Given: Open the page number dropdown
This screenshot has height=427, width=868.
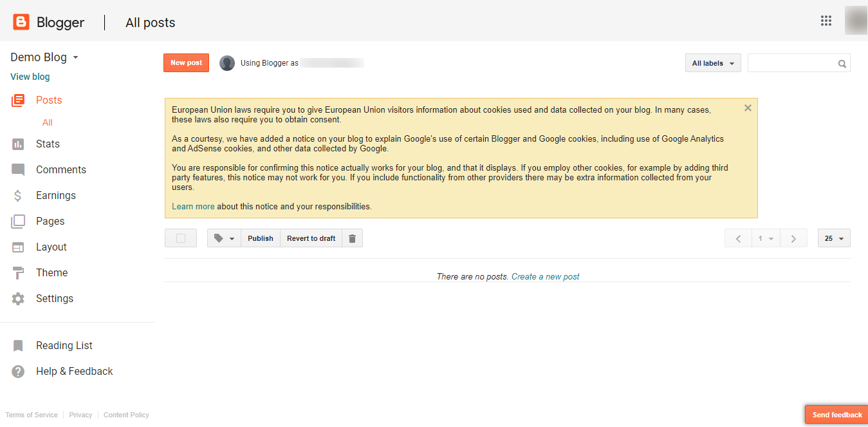Looking at the screenshot, I should [x=766, y=238].
